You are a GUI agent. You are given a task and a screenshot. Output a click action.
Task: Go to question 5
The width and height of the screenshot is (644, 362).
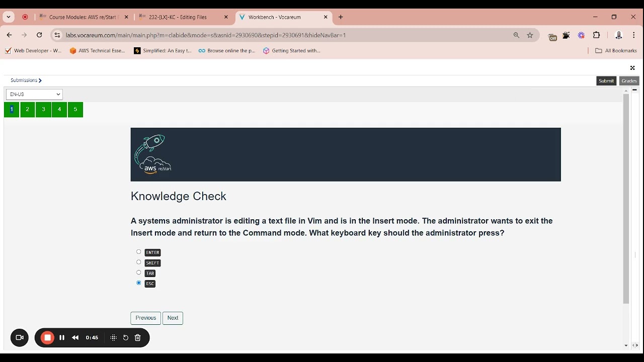75,110
